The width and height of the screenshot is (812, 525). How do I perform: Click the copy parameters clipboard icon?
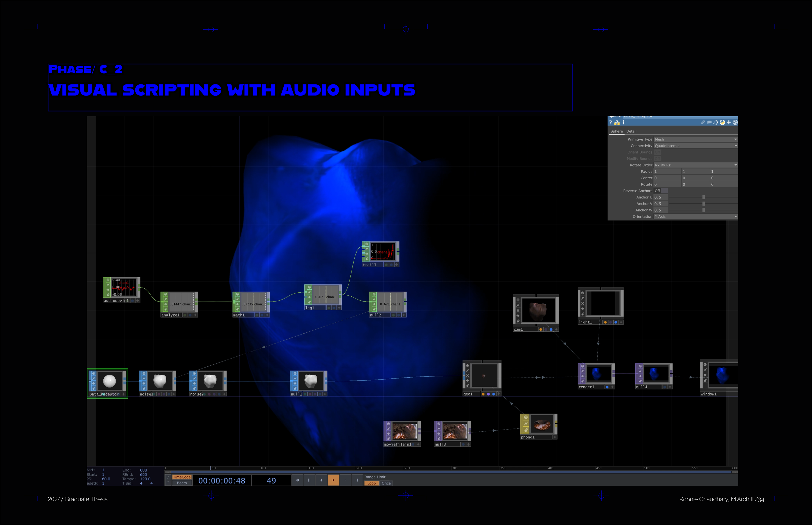pyautogui.click(x=716, y=122)
